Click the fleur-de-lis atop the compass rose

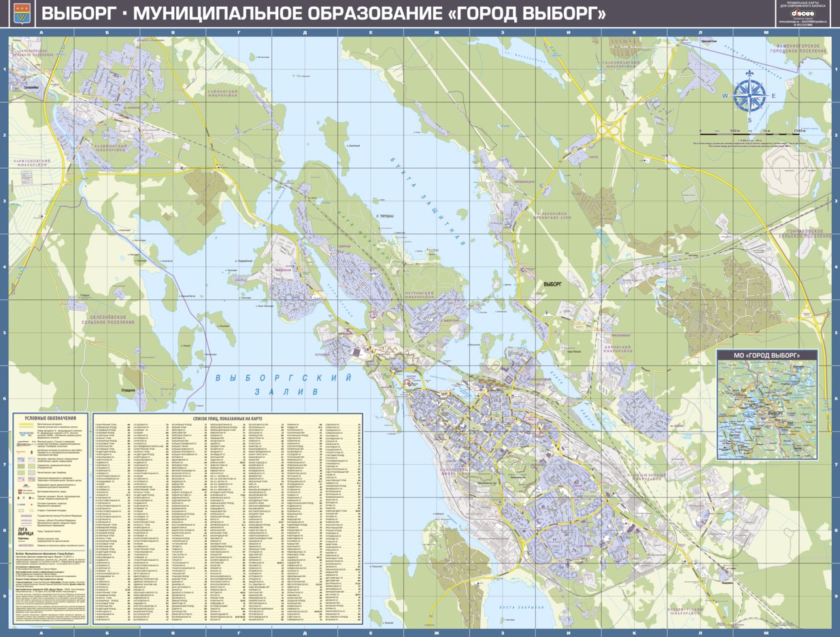click(x=750, y=73)
